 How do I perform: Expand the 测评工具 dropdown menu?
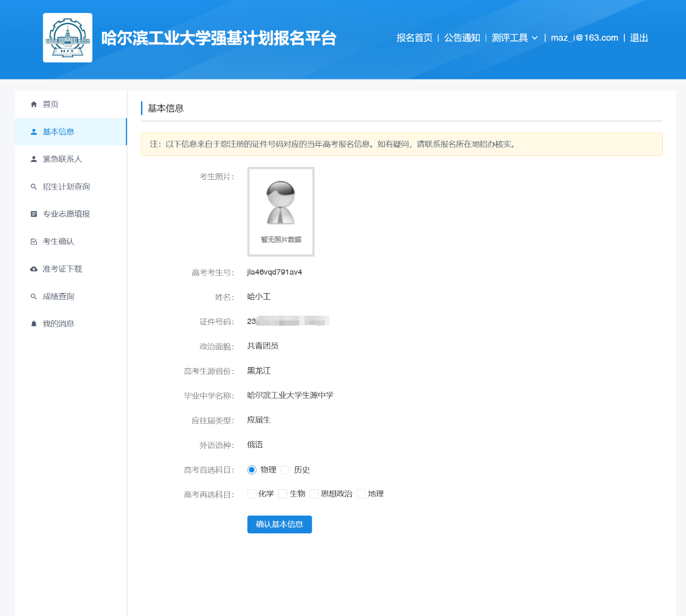click(514, 38)
